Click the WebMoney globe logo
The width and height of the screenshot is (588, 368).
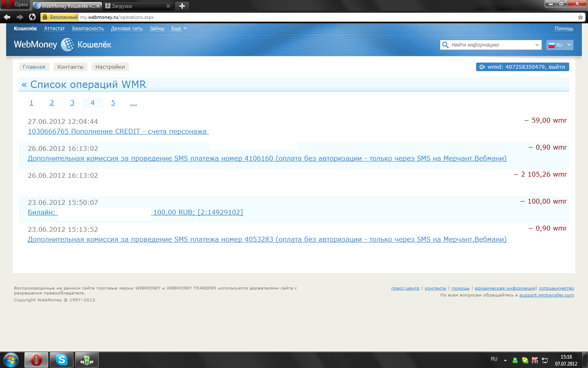pos(67,45)
